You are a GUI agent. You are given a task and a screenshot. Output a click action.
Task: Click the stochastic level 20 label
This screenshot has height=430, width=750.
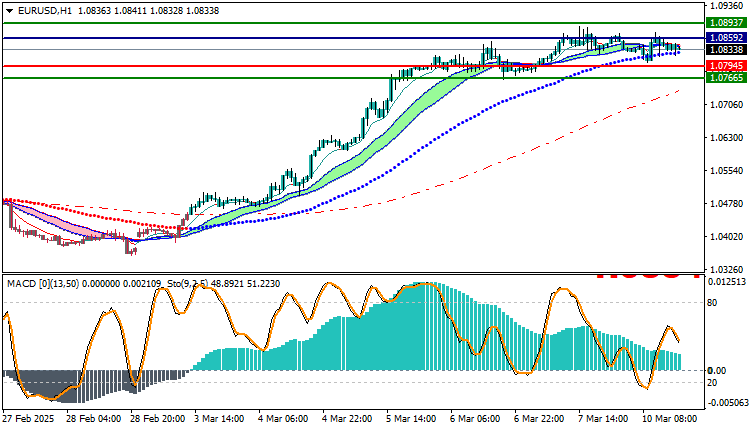tap(712, 383)
